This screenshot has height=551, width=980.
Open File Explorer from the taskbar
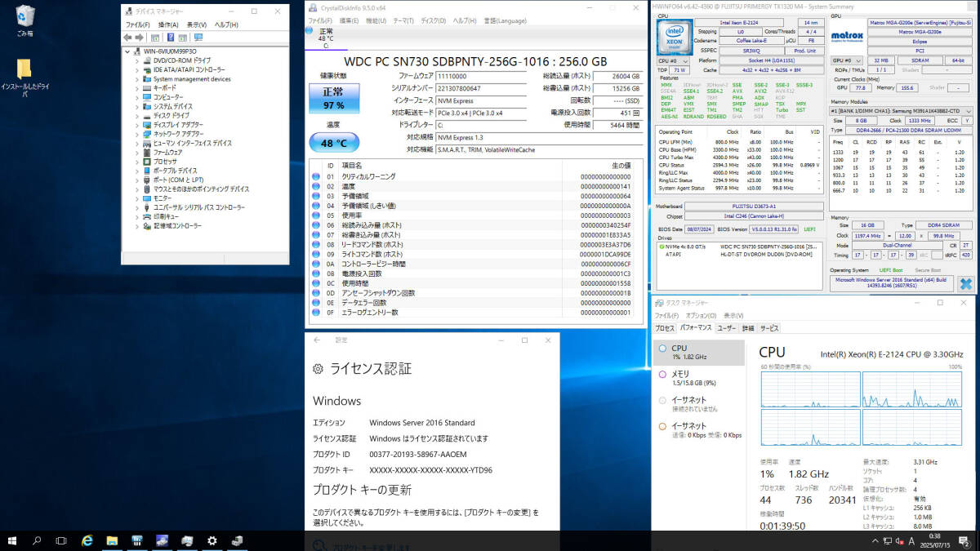pos(113,540)
